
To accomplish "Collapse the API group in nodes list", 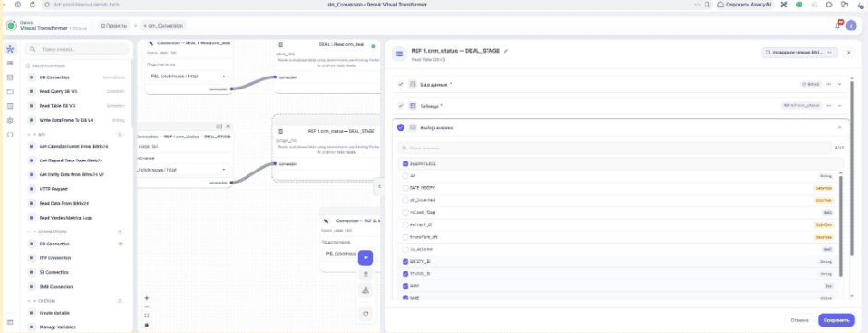I will 29,135.
